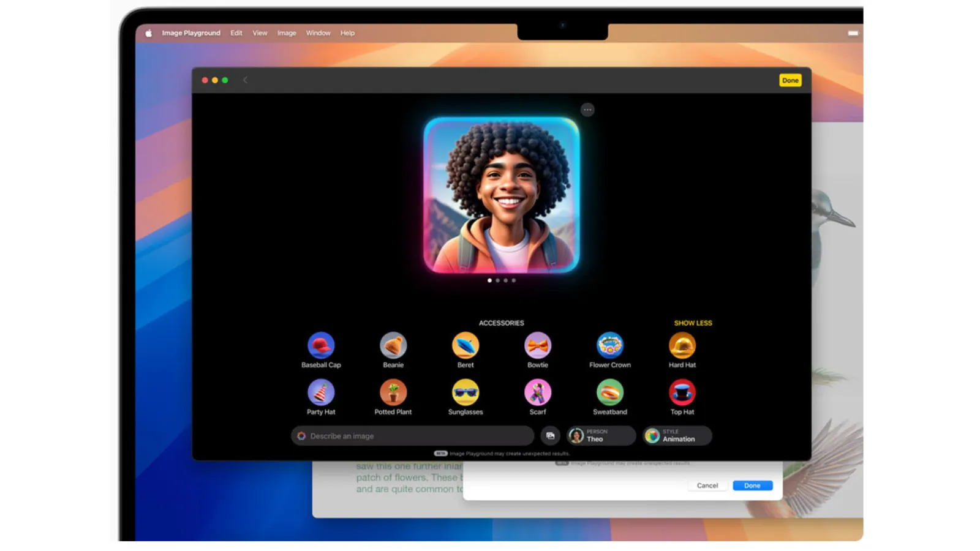
Task: Apply the Party Hat accessory
Action: (x=320, y=393)
